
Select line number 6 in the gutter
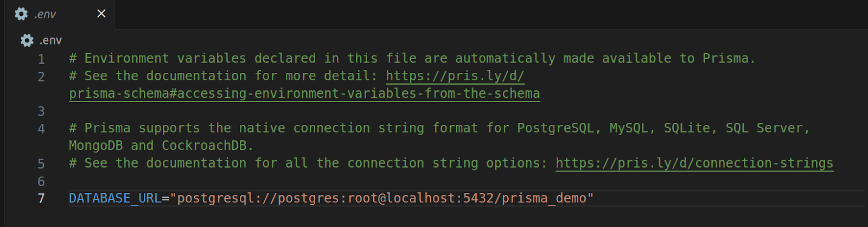pos(41,181)
